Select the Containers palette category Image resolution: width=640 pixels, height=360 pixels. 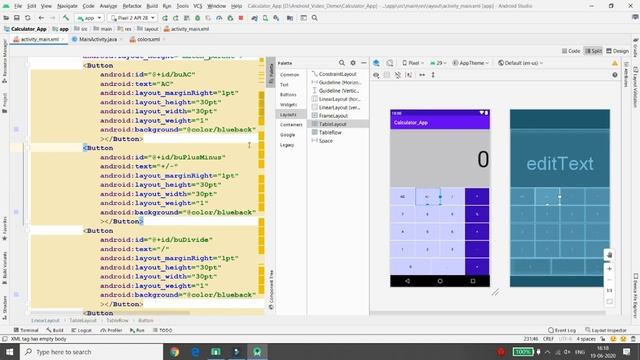291,124
